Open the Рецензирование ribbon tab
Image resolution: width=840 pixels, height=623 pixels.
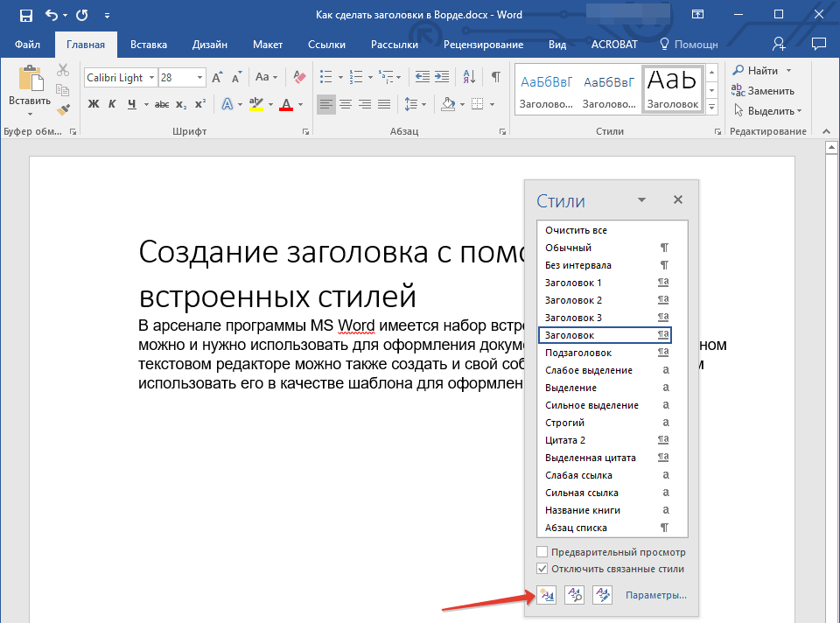[482, 44]
